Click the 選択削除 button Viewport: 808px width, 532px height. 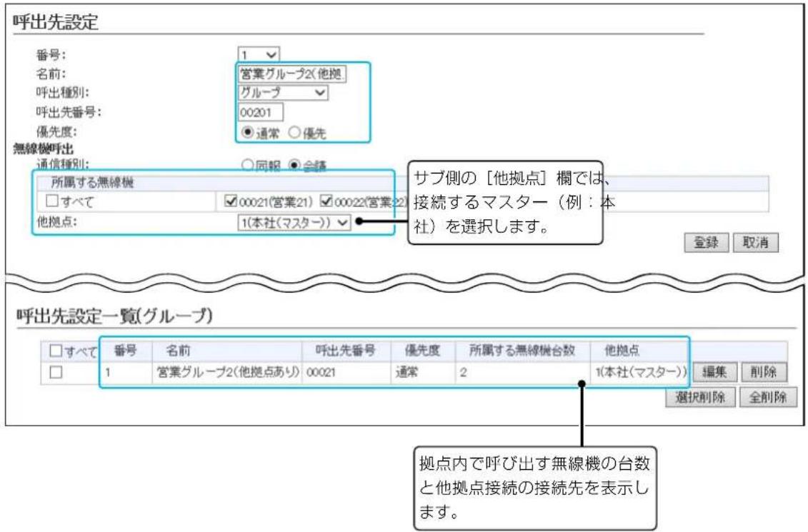point(700,397)
